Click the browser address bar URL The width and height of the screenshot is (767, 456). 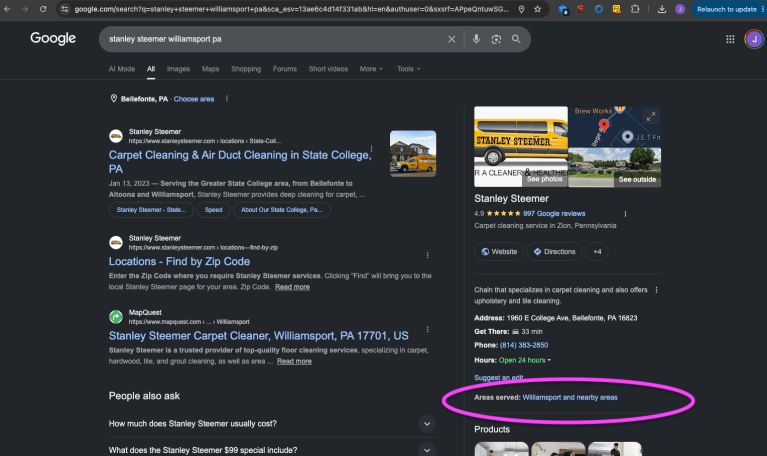[291, 9]
